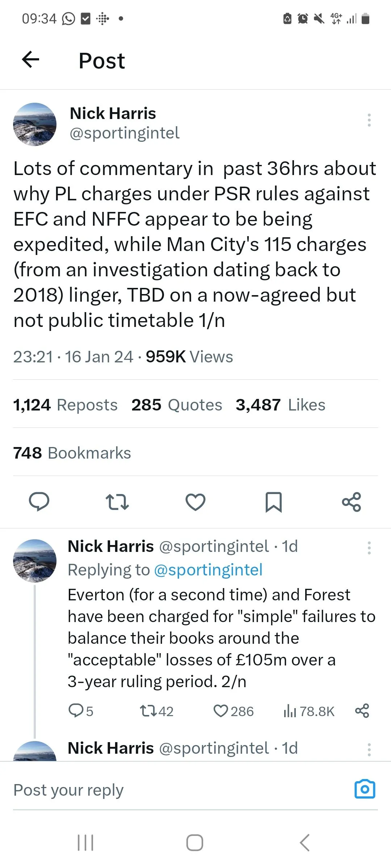Like the main post with the heart icon
Image resolution: width=391 pixels, height=868 pixels.
[x=195, y=502]
